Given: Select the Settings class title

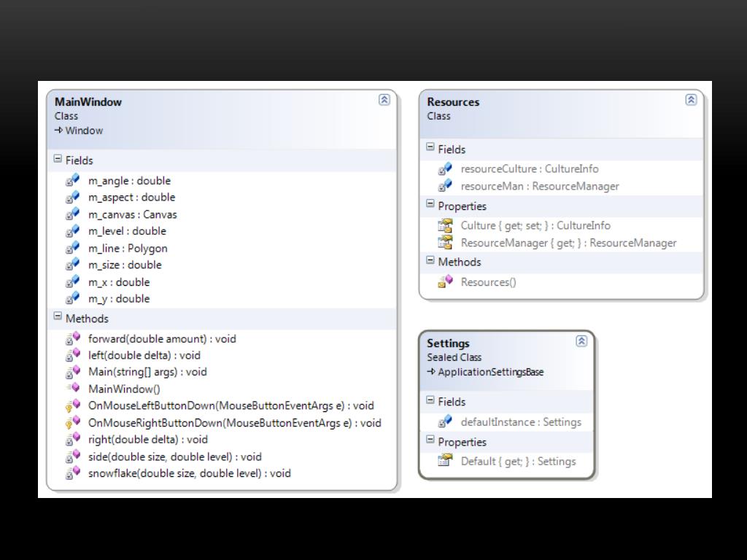Looking at the screenshot, I should click(x=448, y=343).
